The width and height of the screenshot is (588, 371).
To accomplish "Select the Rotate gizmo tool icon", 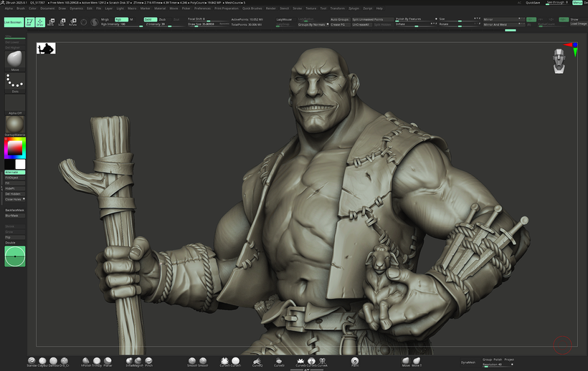I will click(x=72, y=22).
